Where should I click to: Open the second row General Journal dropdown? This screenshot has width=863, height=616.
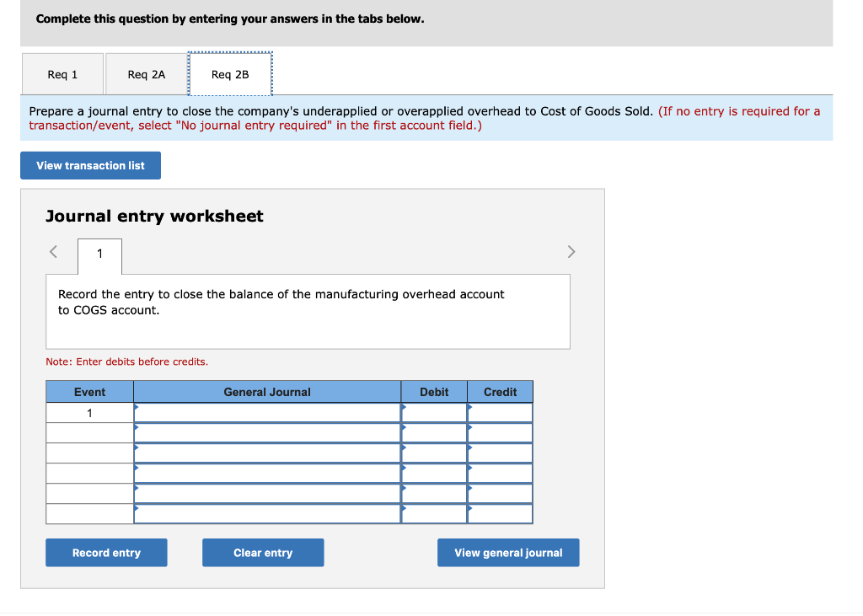136,430
